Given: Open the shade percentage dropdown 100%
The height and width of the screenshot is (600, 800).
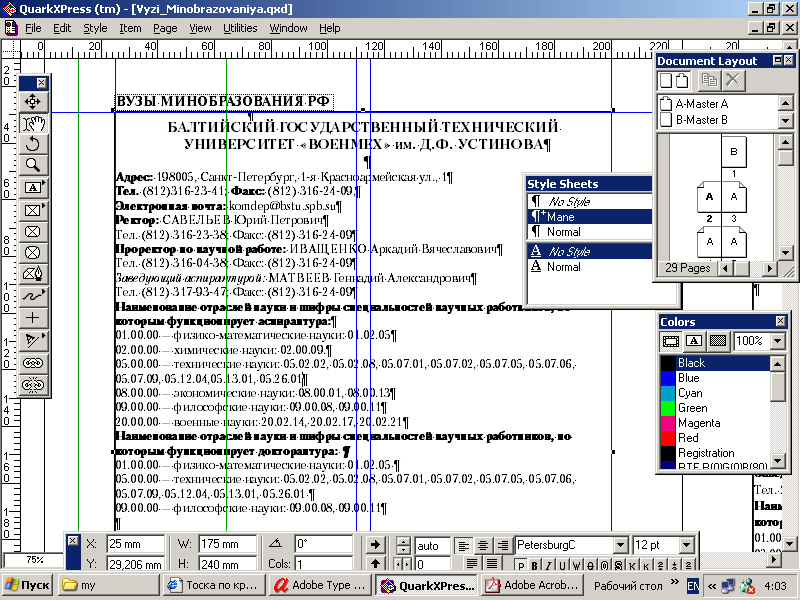Looking at the screenshot, I should tap(777, 341).
